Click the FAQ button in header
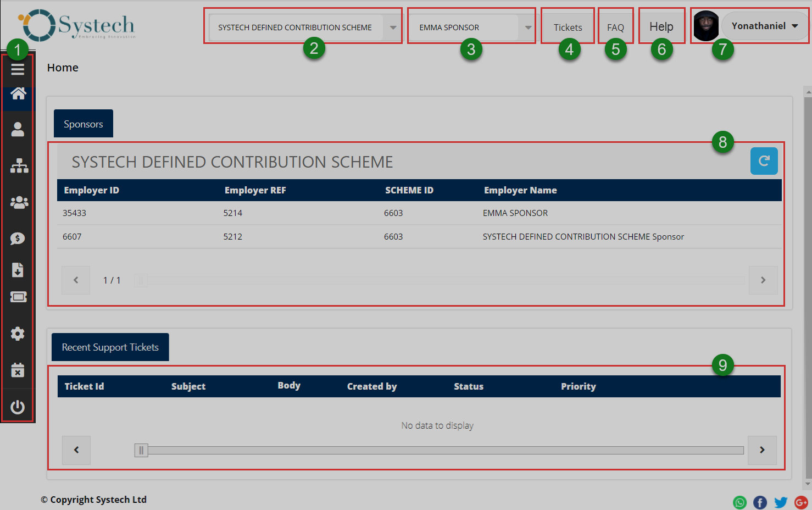812x510 pixels. pos(615,27)
